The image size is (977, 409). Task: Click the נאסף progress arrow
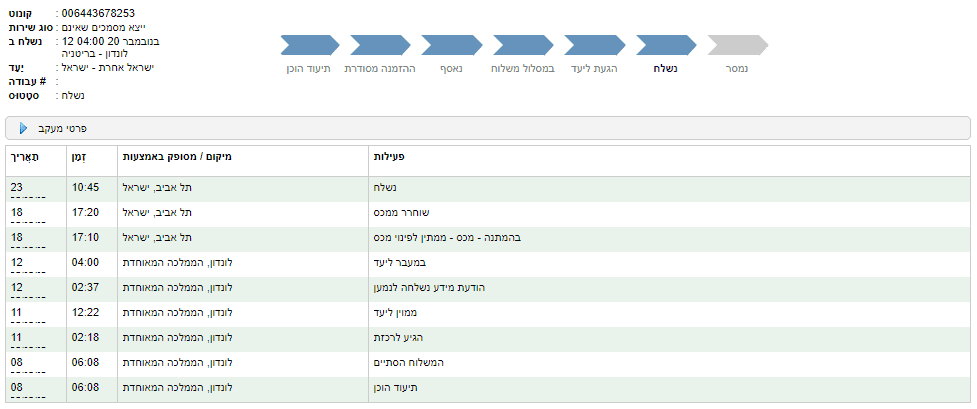tap(453, 44)
